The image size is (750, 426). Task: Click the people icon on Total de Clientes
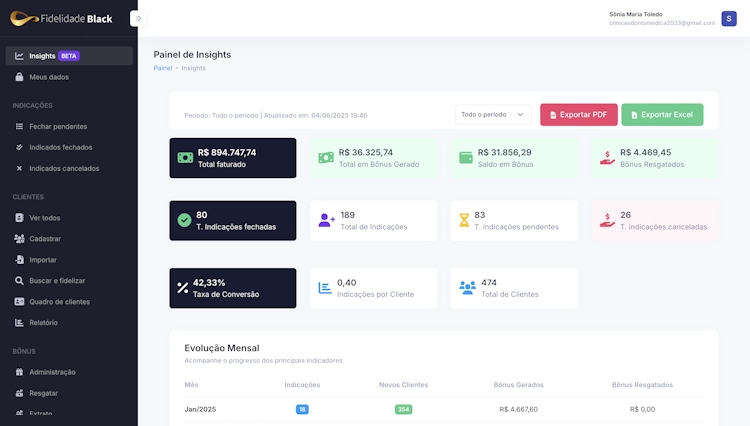[467, 288]
